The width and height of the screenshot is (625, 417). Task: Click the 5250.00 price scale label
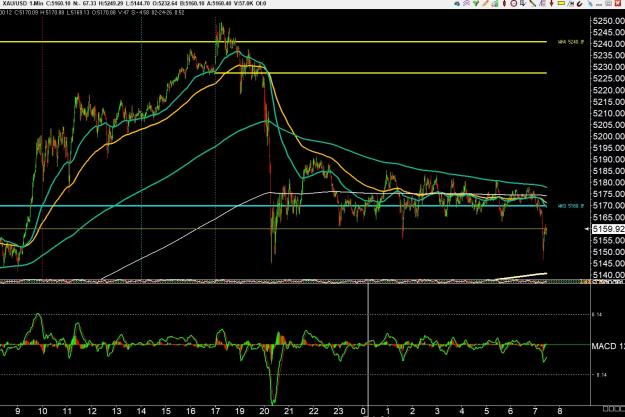pos(609,21)
